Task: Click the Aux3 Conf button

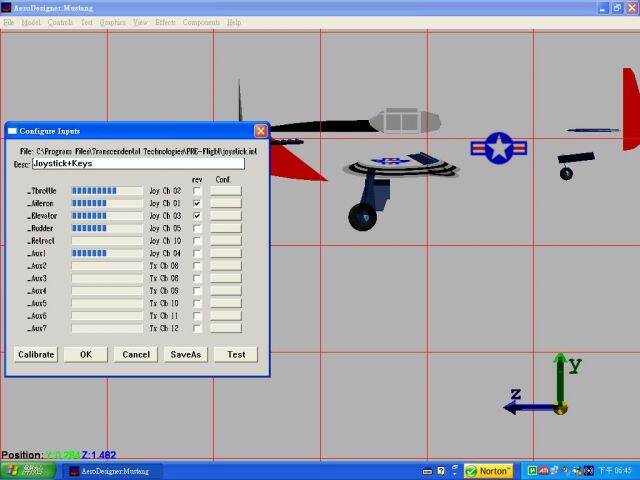Action: click(x=226, y=278)
